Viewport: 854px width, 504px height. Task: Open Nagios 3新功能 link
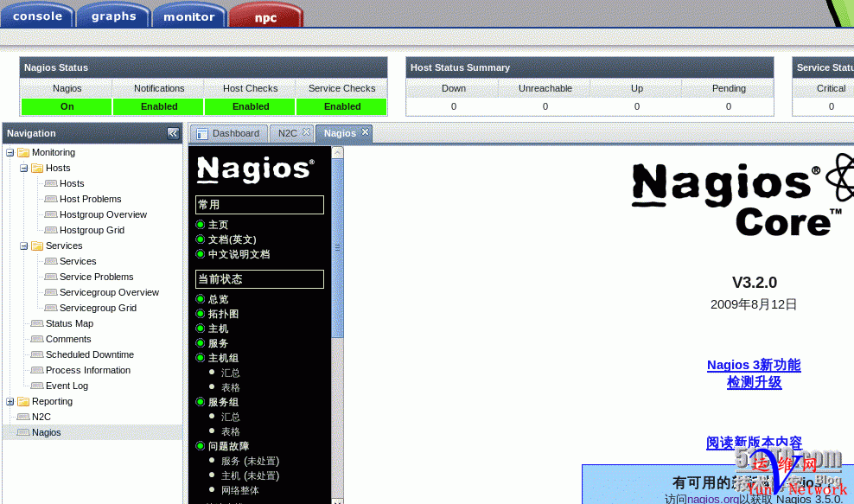pos(754,365)
